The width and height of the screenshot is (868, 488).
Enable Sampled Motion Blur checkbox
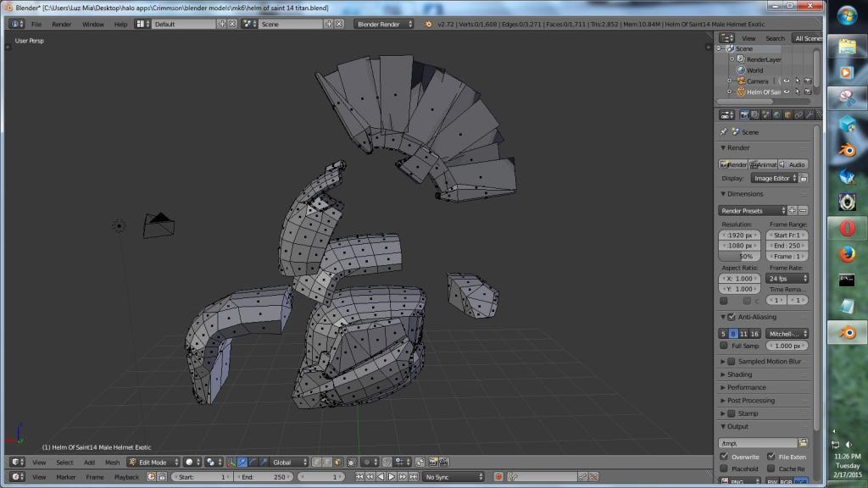point(732,361)
